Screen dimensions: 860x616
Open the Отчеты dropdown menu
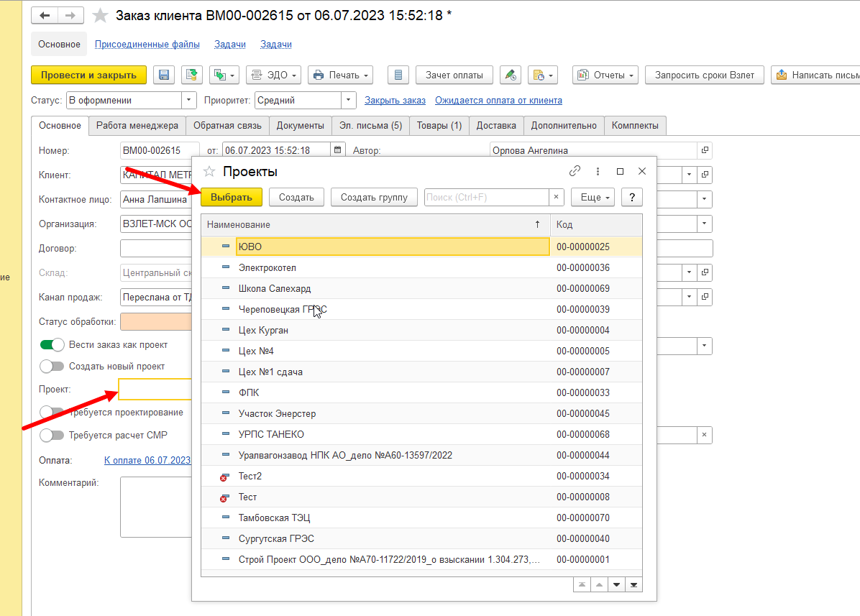pos(605,75)
